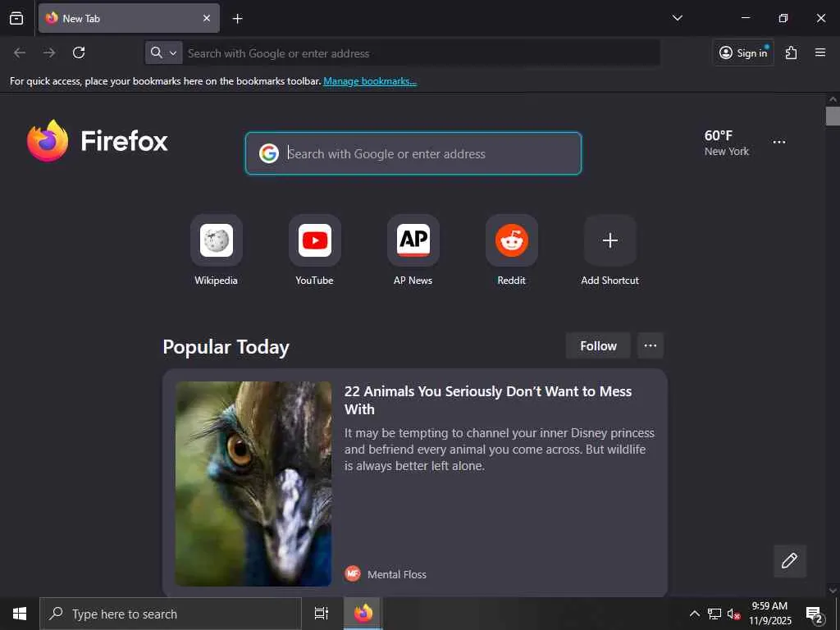Click the Mental Floss source label
Screen dimensions: 840x630
397,574
